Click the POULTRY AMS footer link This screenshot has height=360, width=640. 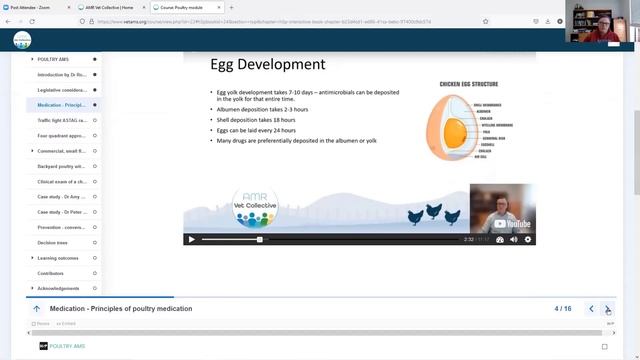pyautogui.click(x=67, y=346)
